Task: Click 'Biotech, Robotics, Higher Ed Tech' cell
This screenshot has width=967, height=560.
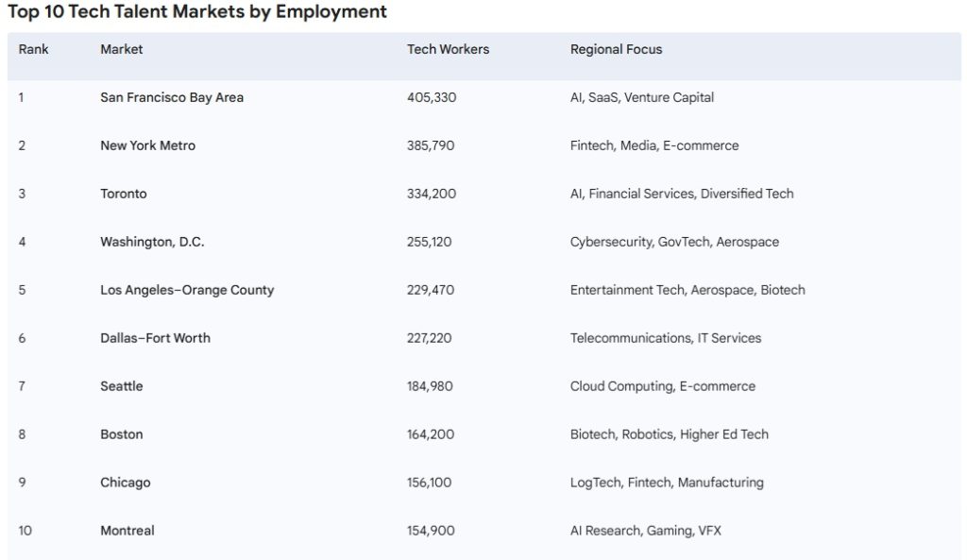Action: tap(670, 434)
